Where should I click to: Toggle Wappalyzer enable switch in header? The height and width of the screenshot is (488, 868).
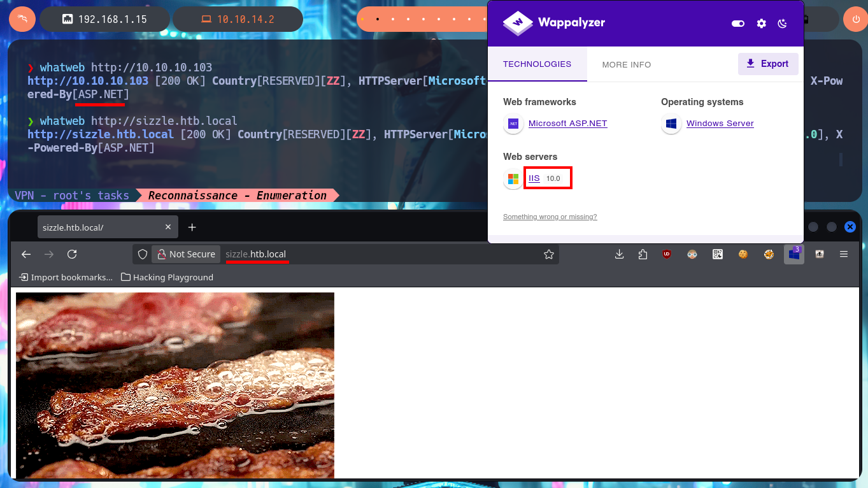738,24
